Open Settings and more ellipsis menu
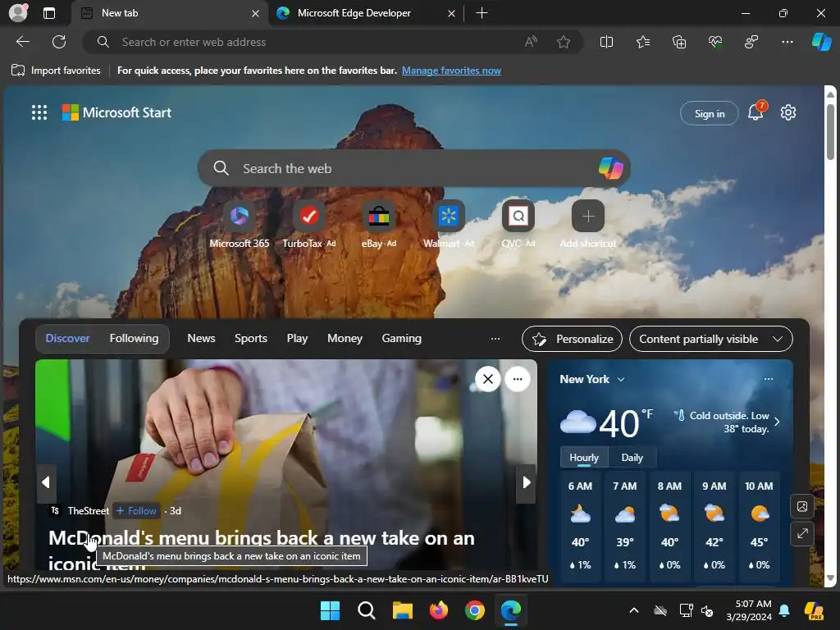Image resolution: width=840 pixels, height=630 pixels. pos(787,42)
